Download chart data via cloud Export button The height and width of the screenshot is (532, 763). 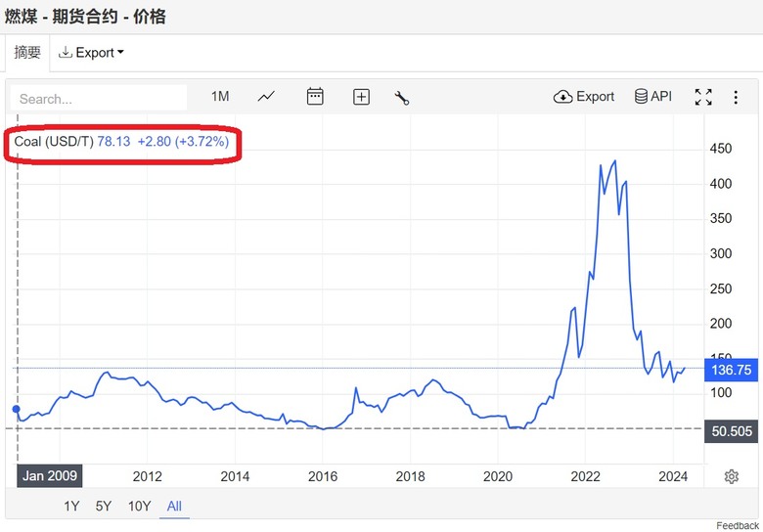583,97
